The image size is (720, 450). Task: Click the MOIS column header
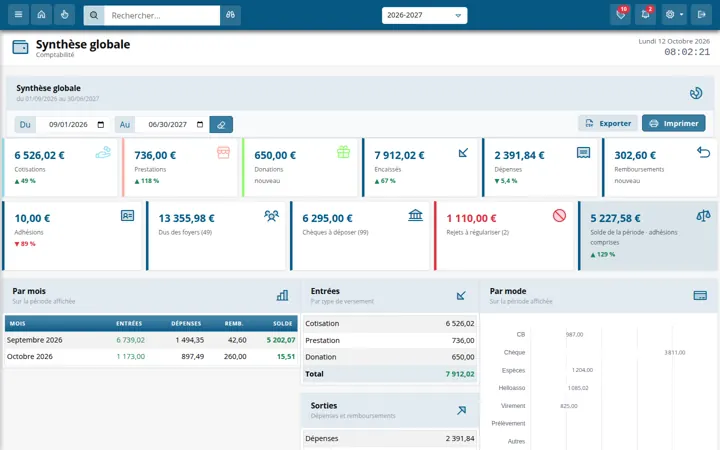pos(17,323)
